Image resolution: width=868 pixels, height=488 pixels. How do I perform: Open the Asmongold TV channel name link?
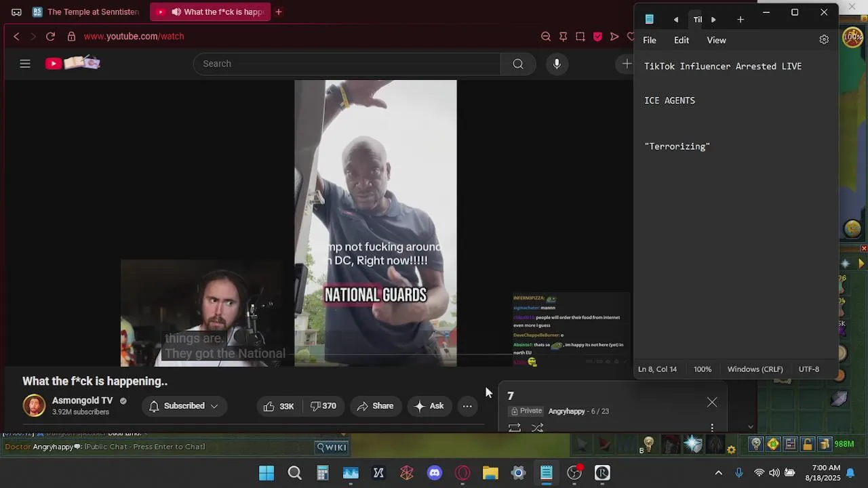[82, 401]
